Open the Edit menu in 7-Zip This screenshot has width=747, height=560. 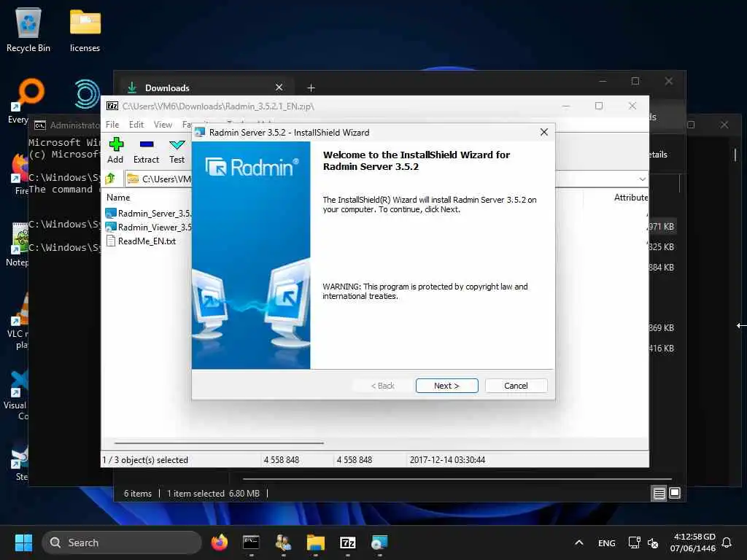pyautogui.click(x=136, y=124)
